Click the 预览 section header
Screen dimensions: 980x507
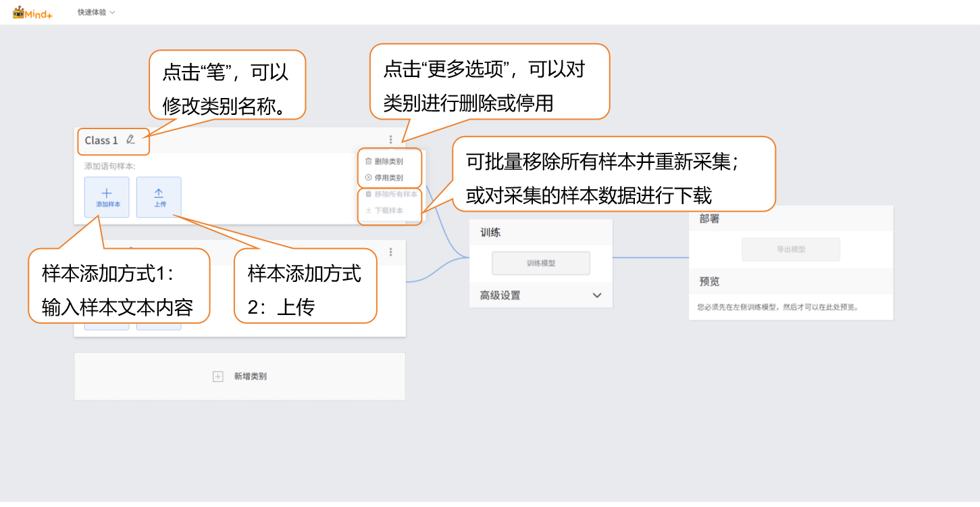coord(710,282)
